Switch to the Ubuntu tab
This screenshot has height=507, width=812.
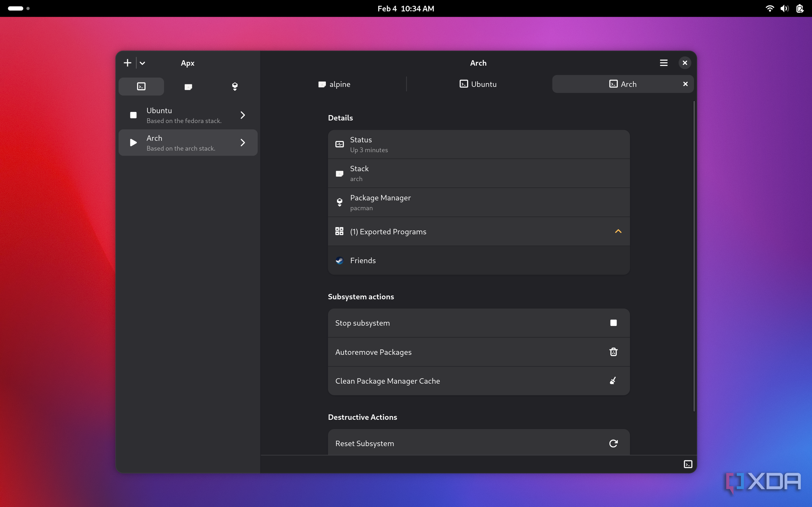pos(478,84)
